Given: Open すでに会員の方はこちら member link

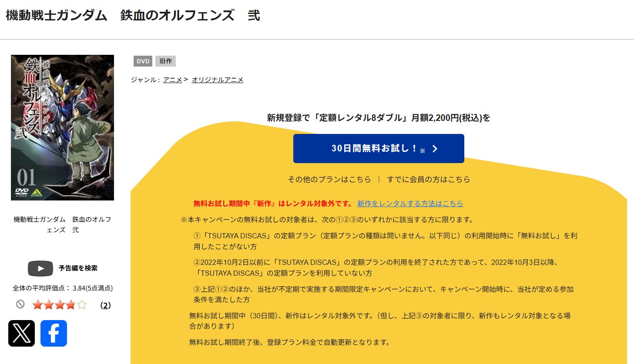Looking at the screenshot, I should 429,179.
